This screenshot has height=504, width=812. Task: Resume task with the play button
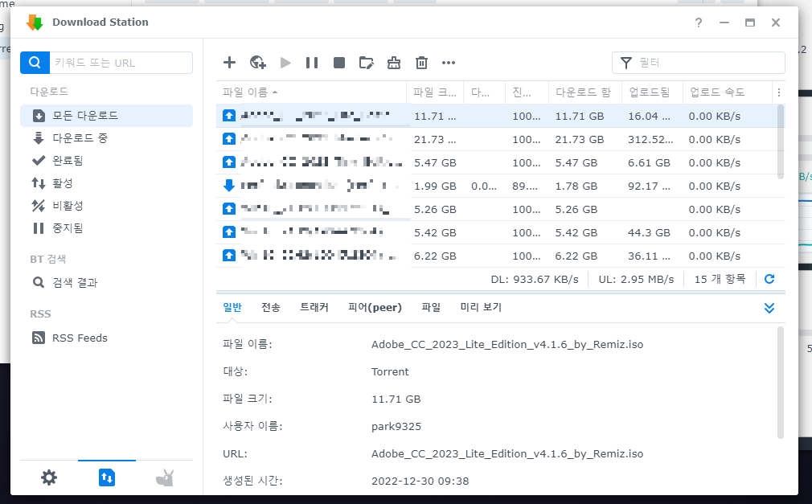click(285, 63)
